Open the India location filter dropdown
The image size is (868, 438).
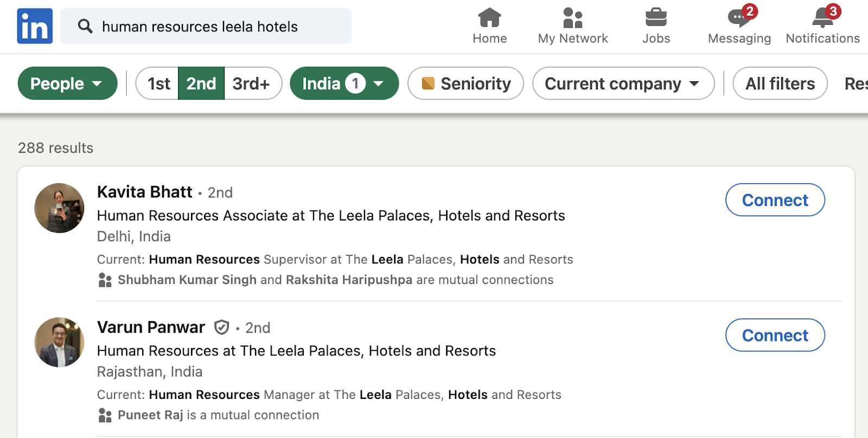pyautogui.click(x=344, y=83)
